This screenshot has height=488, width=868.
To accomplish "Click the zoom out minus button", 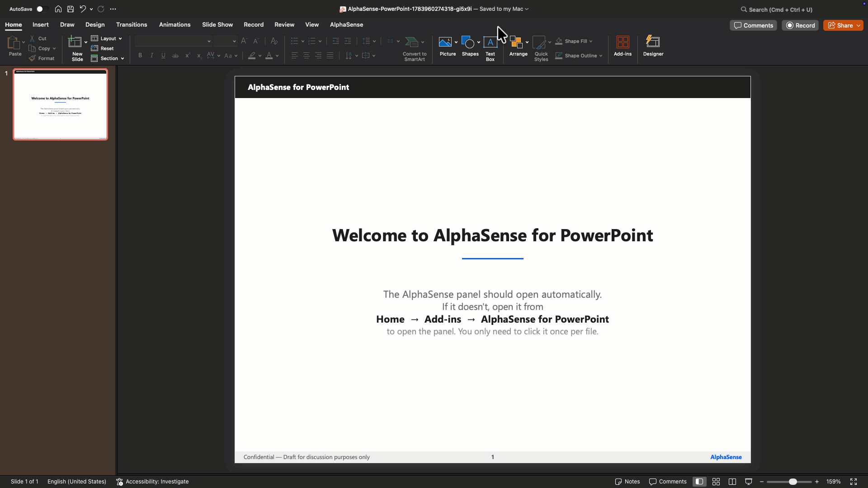I will [x=762, y=482].
